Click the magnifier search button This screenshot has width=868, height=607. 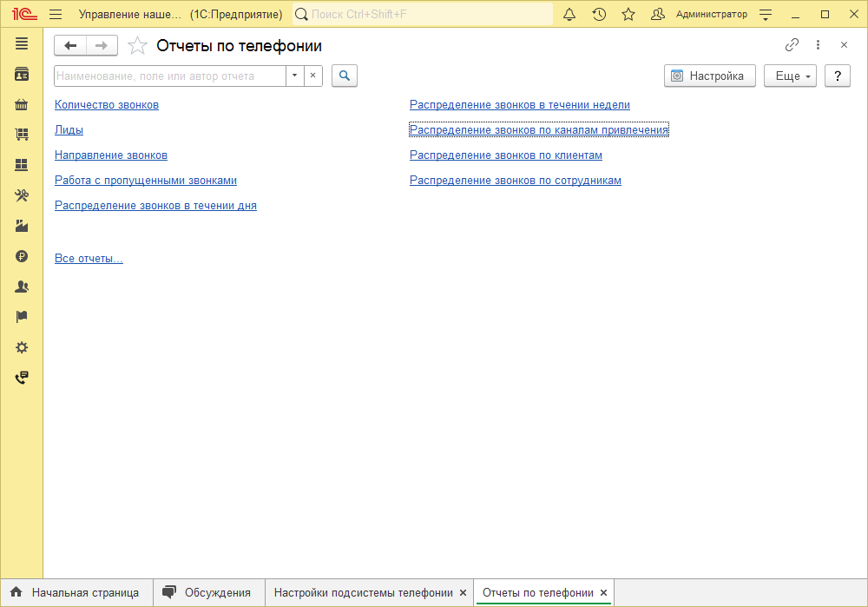(x=345, y=76)
